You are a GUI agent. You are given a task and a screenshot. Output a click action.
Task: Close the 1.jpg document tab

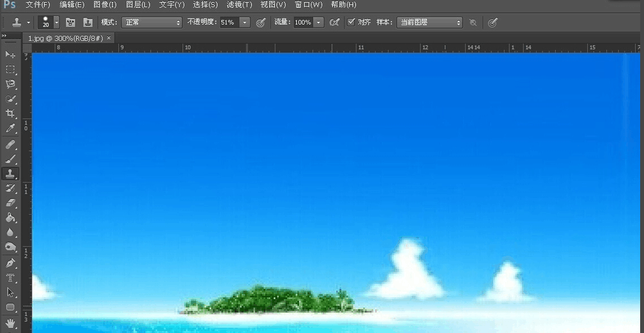[x=109, y=38]
